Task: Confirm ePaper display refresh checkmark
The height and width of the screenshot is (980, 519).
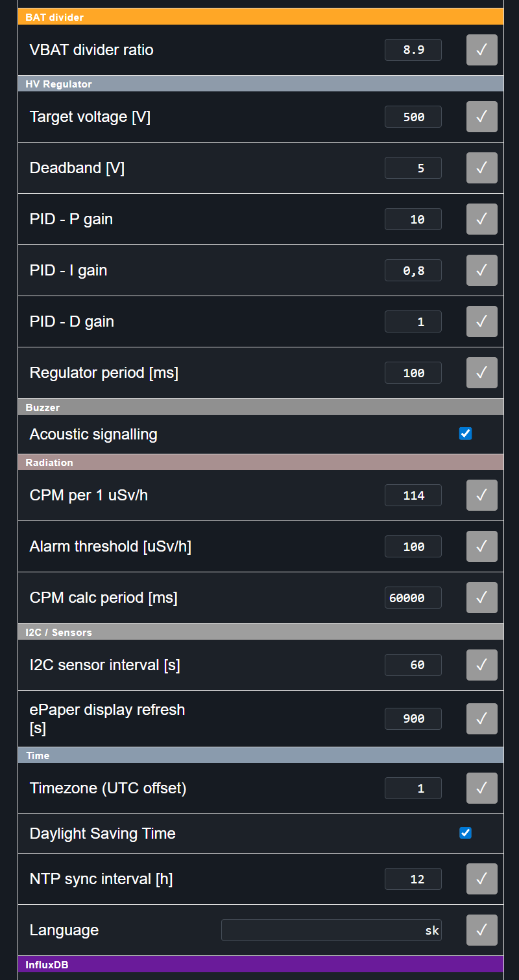Action: [482, 719]
